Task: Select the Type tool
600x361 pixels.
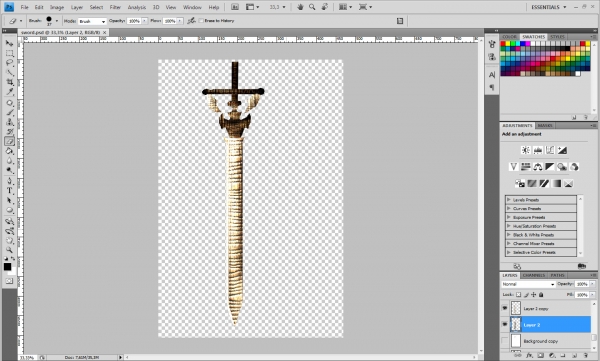Action: 10,191
